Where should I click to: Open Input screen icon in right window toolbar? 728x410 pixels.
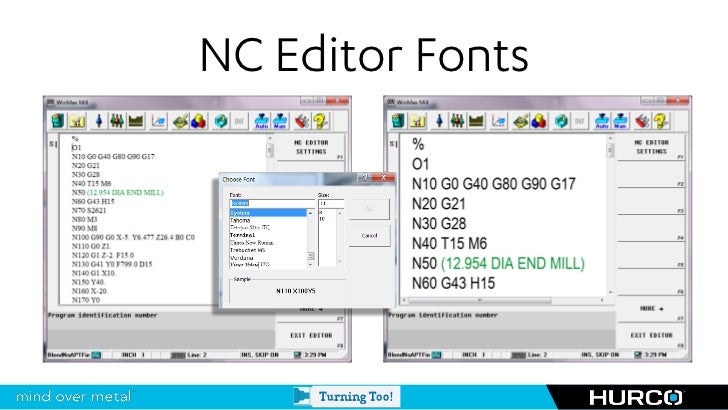pyautogui.click(x=398, y=121)
